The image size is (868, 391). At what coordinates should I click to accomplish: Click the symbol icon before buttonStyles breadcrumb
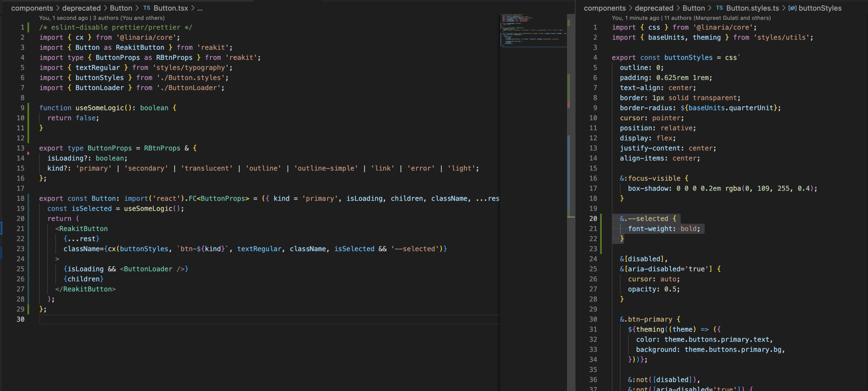792,8
